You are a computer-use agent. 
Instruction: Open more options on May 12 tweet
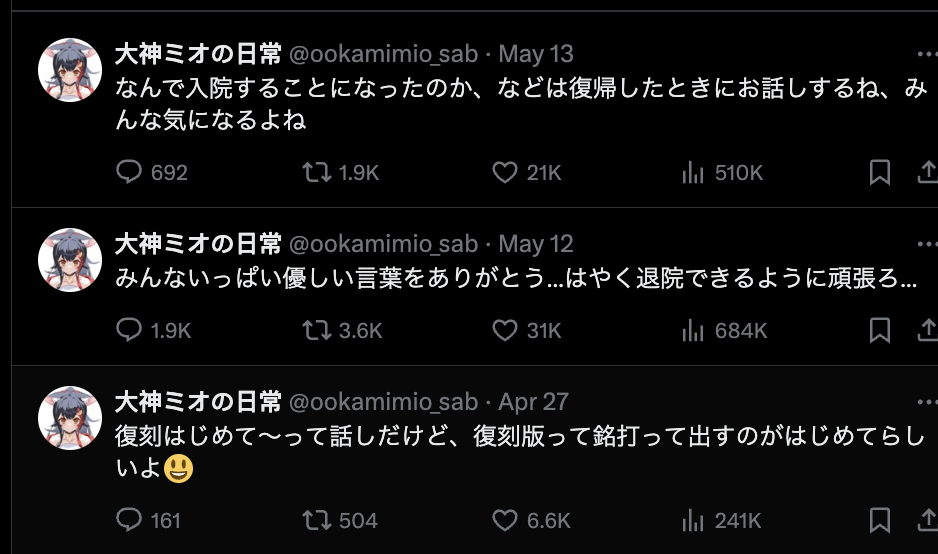[927, 244]
